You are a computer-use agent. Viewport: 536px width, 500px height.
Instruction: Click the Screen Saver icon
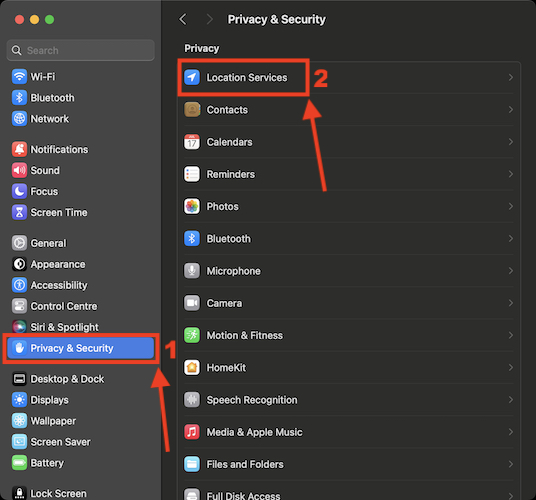(x=19, y=442)
